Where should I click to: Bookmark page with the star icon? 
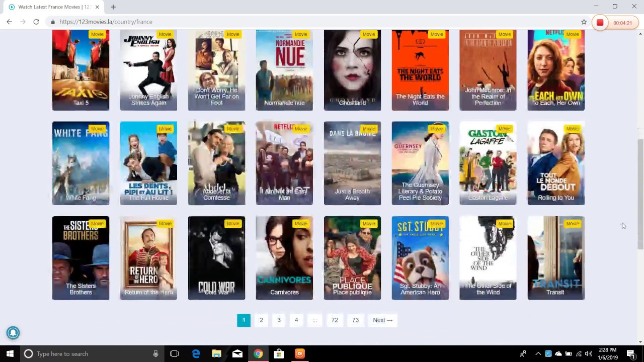[x=584, y=22]
